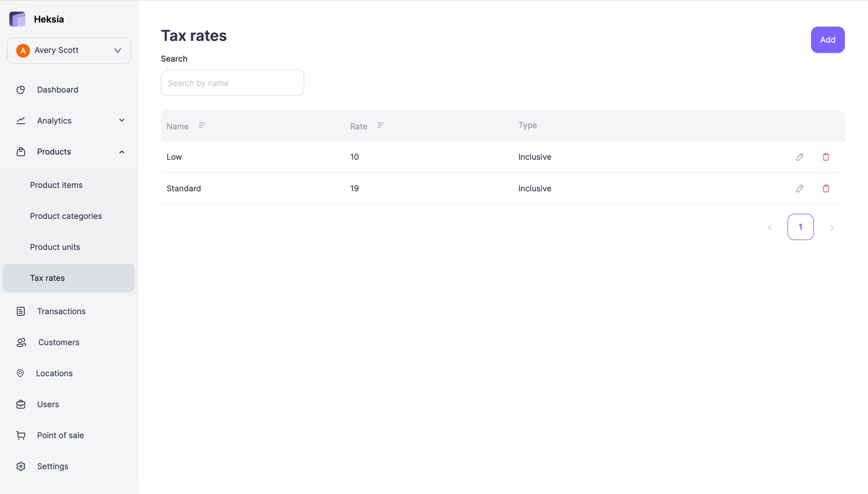The width and height of the screenshot is (868, 494).
Task: Go to Product items
Action: pyautogui.click(x=56, y=185)
